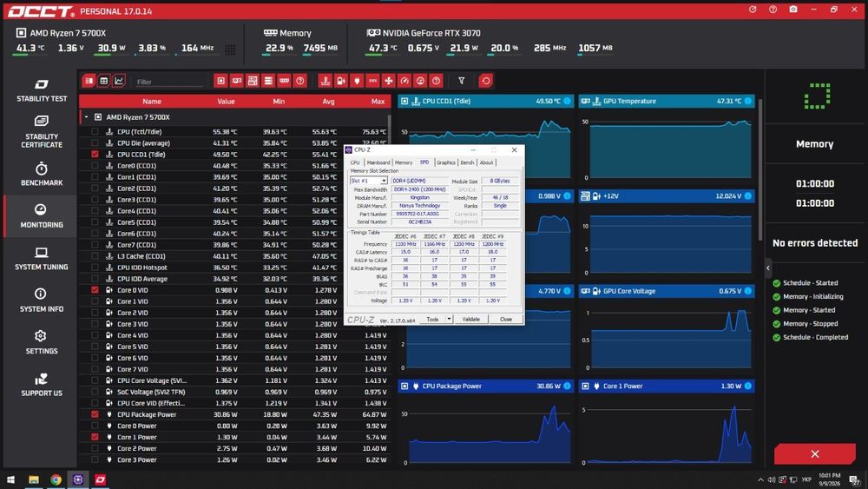Image resolution: width=868 pixels, height=489 pixels.
Task: Sort the sensor table by Name column
Action: coord(152,102)
